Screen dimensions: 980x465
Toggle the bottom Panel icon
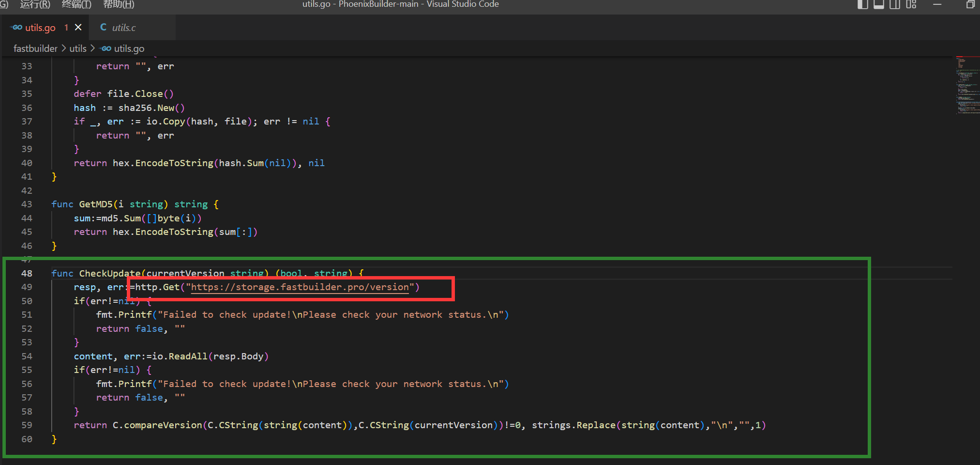pos(879,5)
